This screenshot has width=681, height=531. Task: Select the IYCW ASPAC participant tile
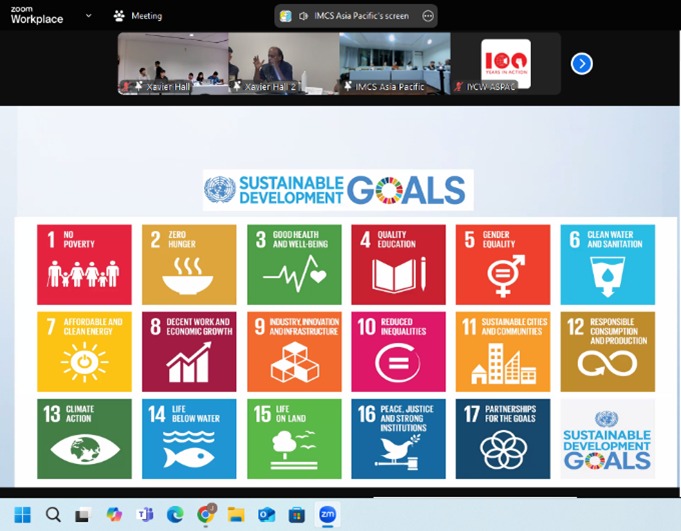pyautogui.click(x=506, y=63)
